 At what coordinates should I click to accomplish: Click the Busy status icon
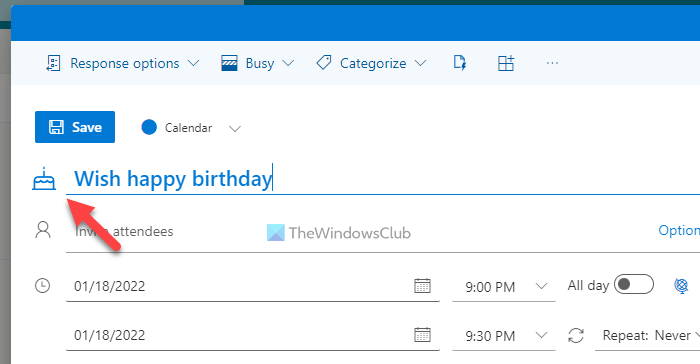(x=229, y=63)
